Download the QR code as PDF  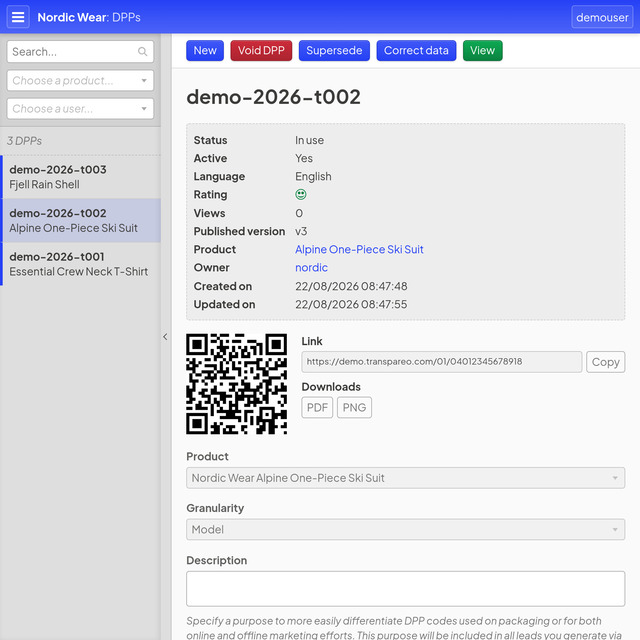pyautogui.click(x=317, y=407)
